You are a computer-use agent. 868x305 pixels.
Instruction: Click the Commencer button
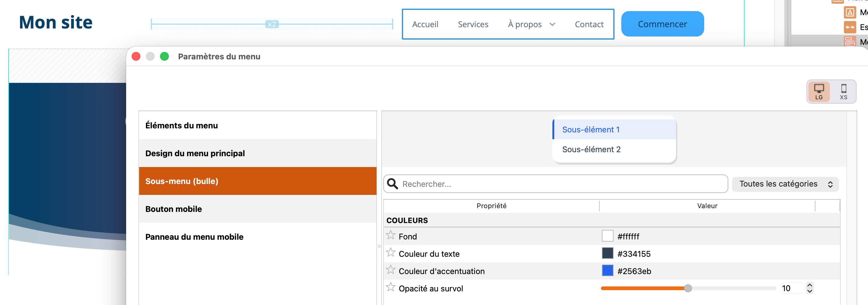tap(662, 24)
